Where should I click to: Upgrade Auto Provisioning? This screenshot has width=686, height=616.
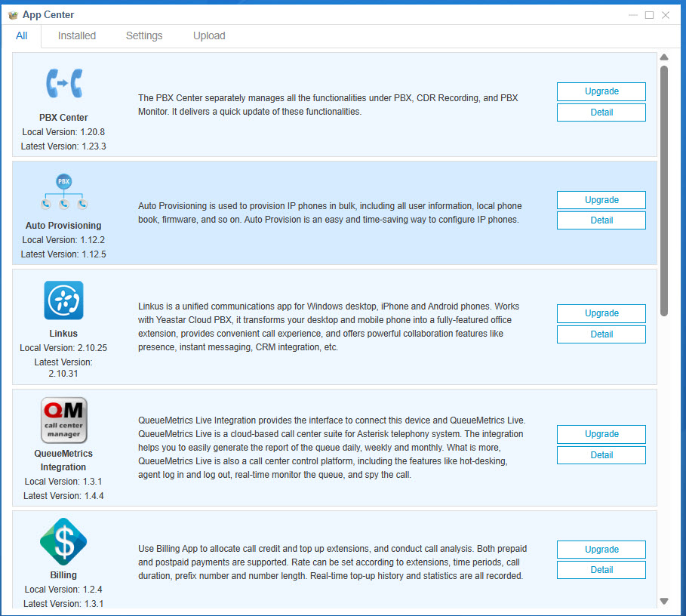pos(601,199)
